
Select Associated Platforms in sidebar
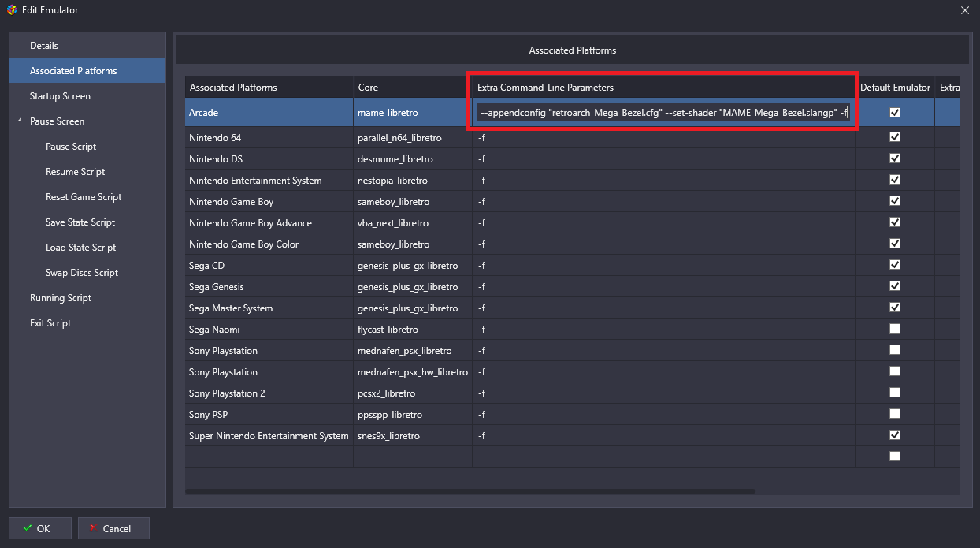(87, 71)
